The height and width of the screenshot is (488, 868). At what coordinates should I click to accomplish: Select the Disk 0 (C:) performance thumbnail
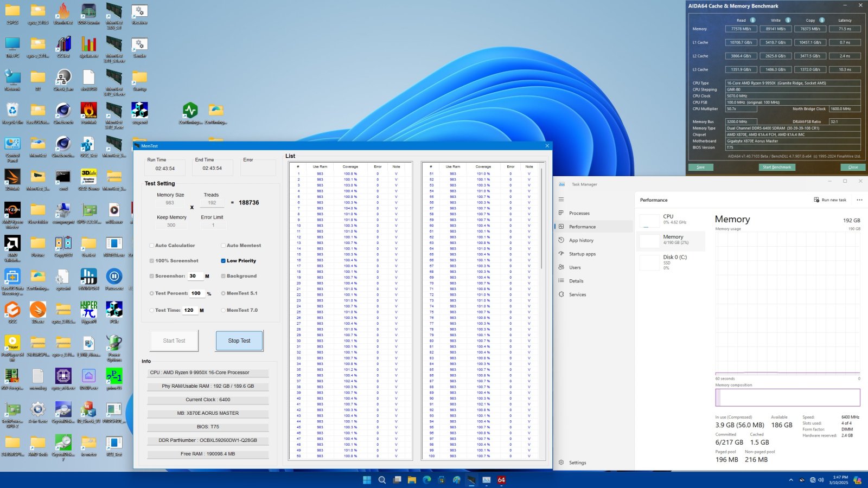(x=671, y=262)
